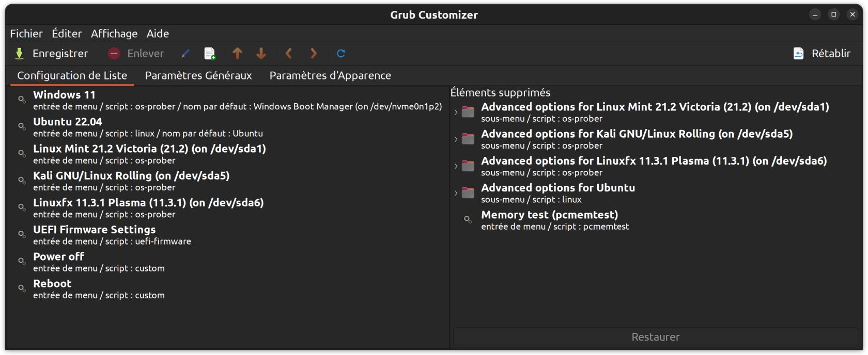Select the Memory test (pcmemtest) title
The height and width of the screenshot is (355, 868).
pos(549,215)
